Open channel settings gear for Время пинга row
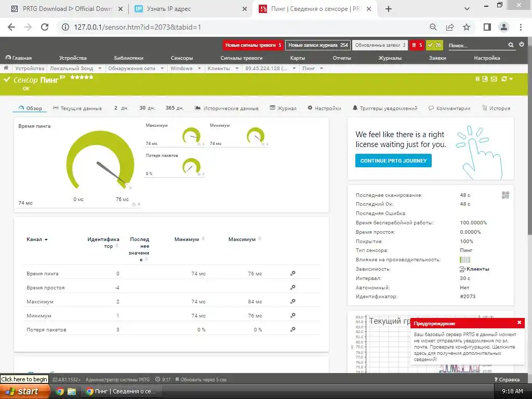The width and height of the screenshot is (532, 399). (x=293, y=273)
